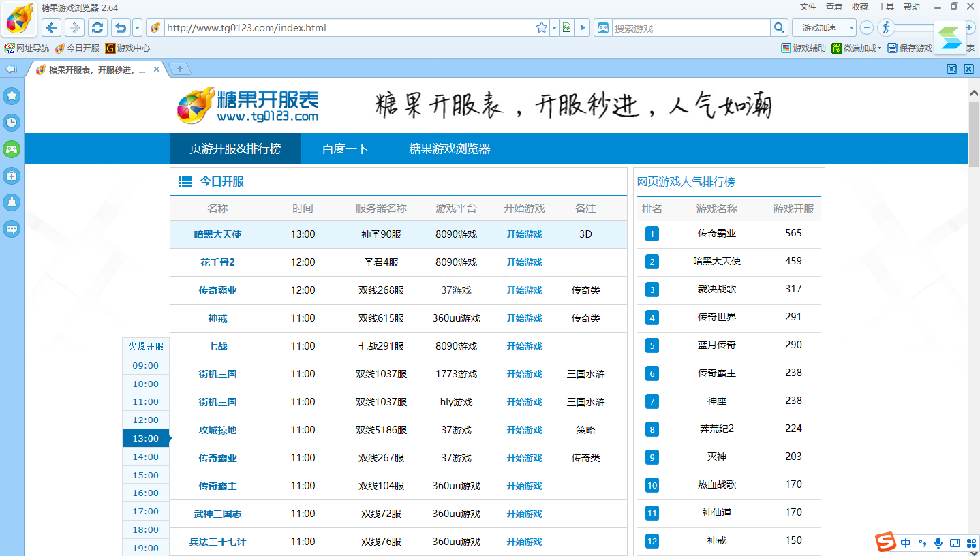Click the minus speed decrease button
This screenshot has width=980, height=556.
click(867, 28)
